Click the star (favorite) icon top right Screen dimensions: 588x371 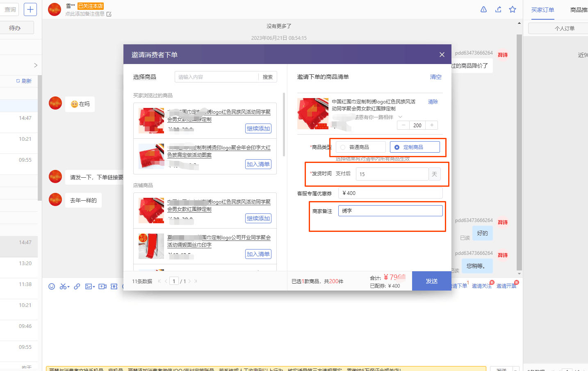[513, 9]
